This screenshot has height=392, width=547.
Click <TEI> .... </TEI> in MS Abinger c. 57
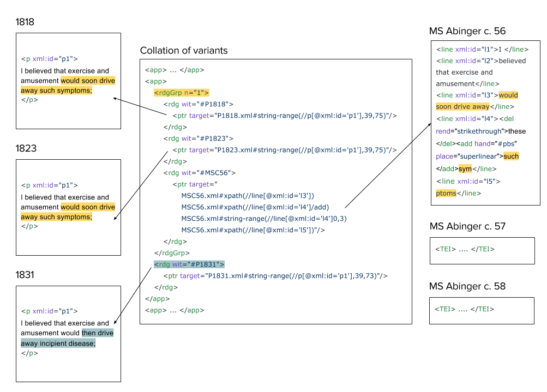pos(465,249)
